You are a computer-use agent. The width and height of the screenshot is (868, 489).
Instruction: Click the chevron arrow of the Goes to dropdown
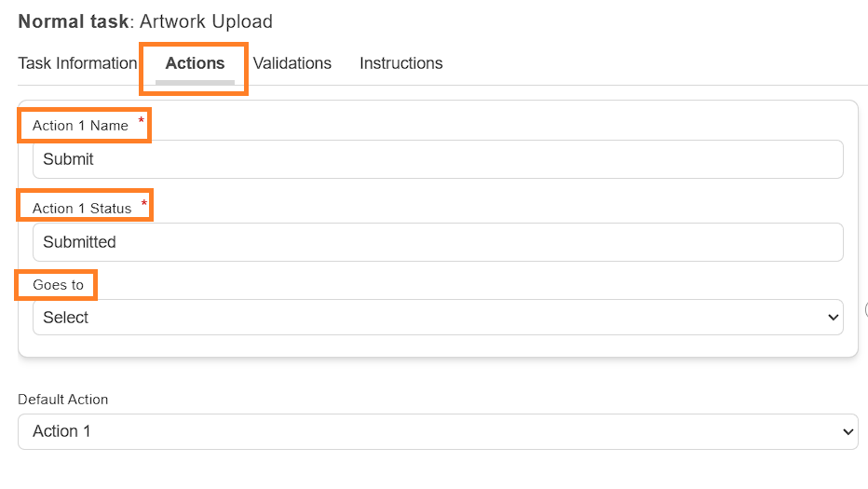coord(834,318)
